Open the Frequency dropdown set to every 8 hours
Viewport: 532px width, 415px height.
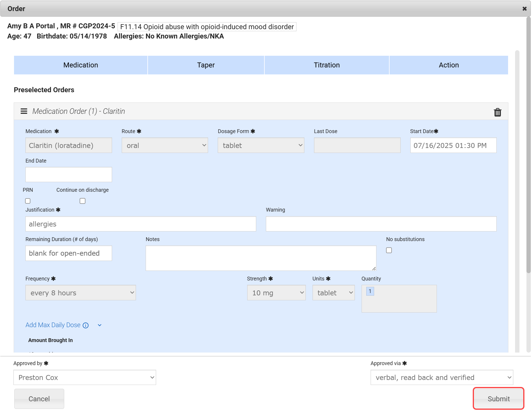(x=81, y=293)
